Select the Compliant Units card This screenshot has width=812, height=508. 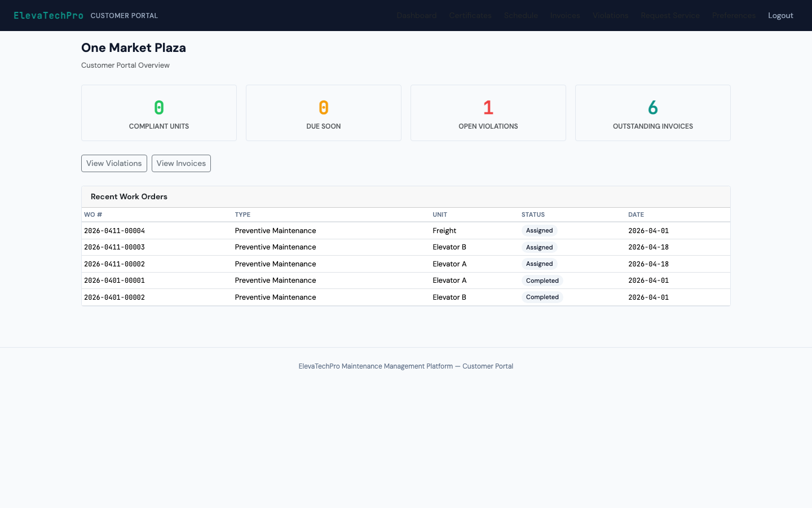[x=159, y=113]
